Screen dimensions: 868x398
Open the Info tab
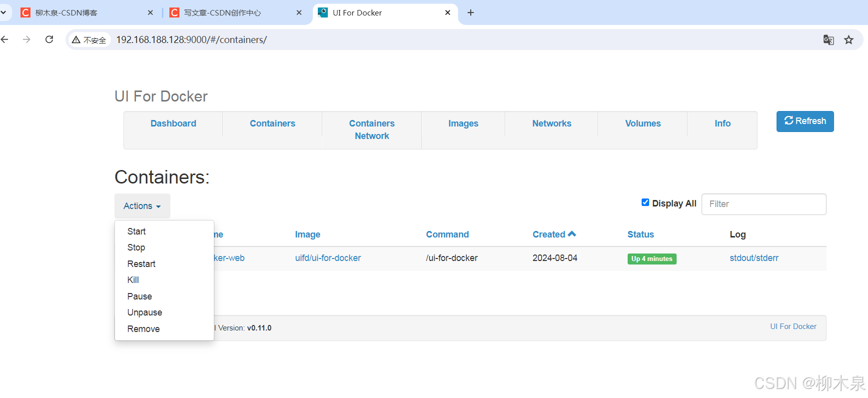click(723, 123)
